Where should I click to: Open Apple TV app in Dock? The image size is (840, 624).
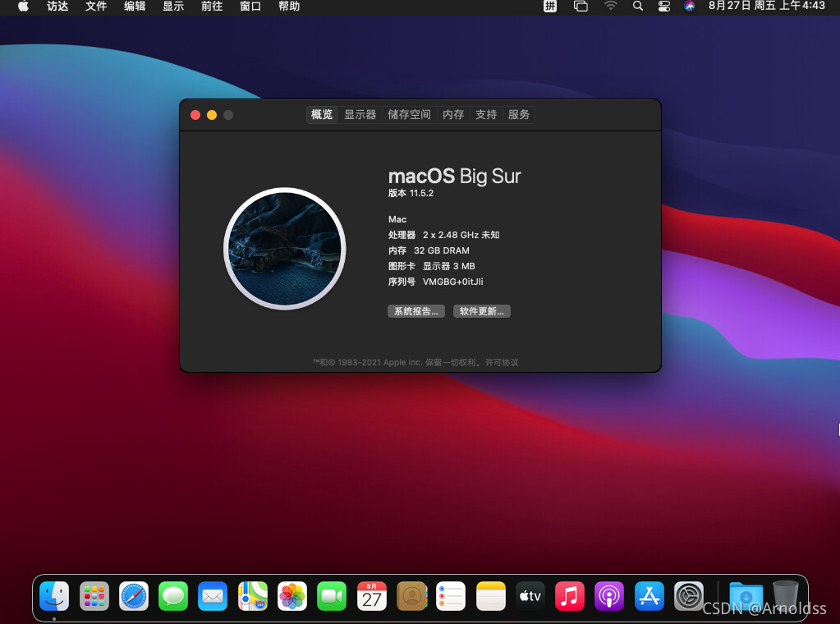point(530,596)
